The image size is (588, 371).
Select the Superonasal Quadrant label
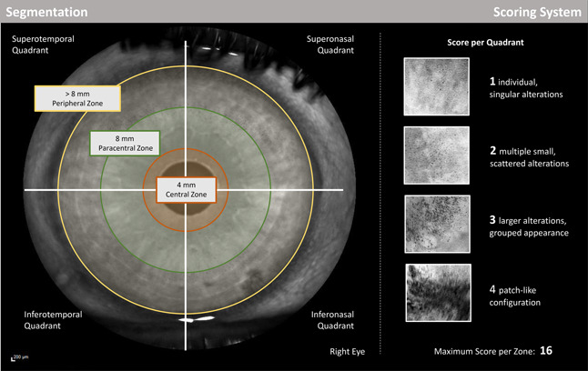click(330, 45)
